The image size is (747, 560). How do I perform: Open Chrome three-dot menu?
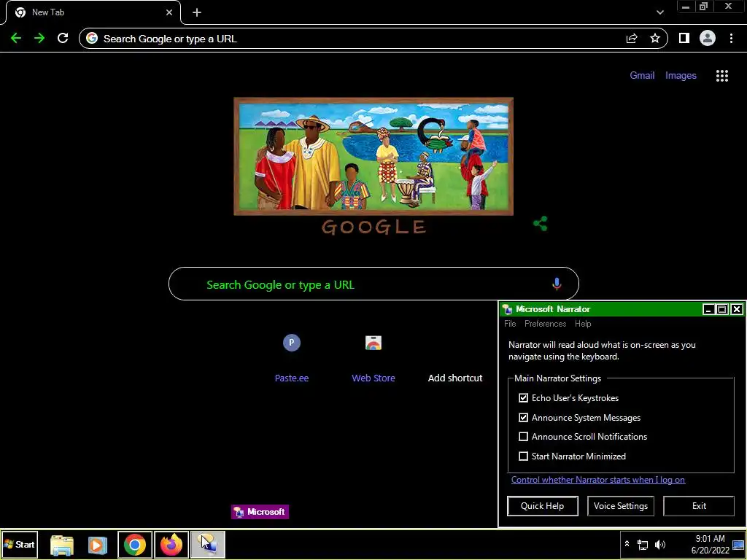pyautogui.click(x=731, y=39)
